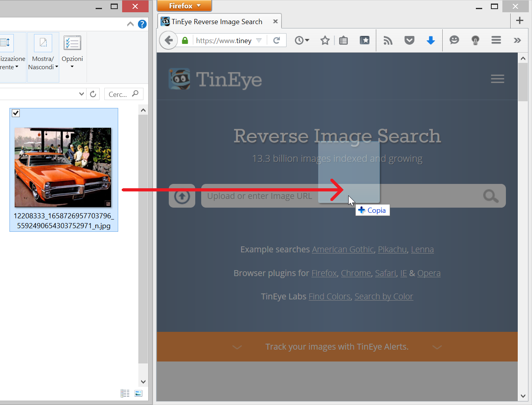The image size is (532, 405).
Task: Open the bookmarks list icon
Action: pos(343,40)
